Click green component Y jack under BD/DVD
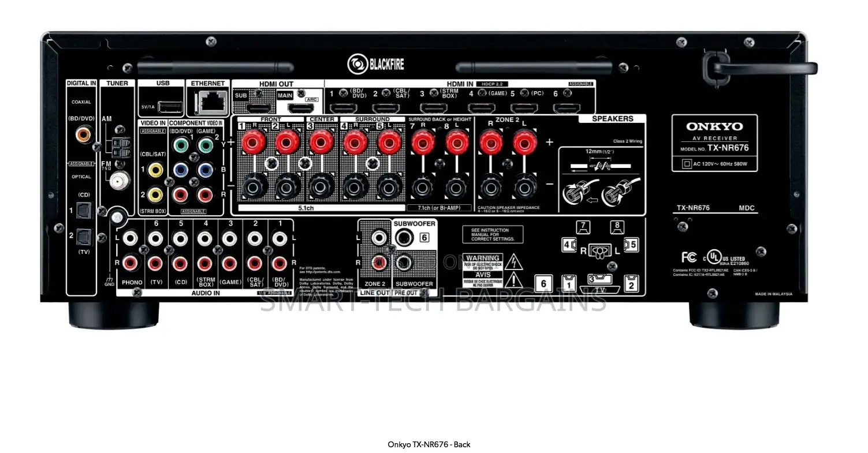 click(181, 144)
